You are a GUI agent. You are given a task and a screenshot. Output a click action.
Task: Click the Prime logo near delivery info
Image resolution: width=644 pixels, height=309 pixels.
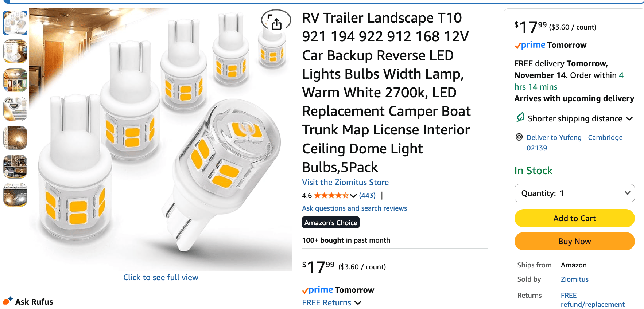click(x=529, y=45)
